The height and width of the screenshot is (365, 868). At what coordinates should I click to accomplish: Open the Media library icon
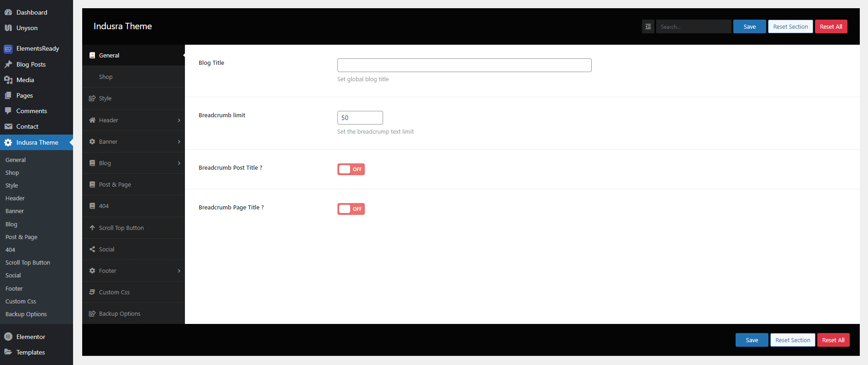coord(8,80)
